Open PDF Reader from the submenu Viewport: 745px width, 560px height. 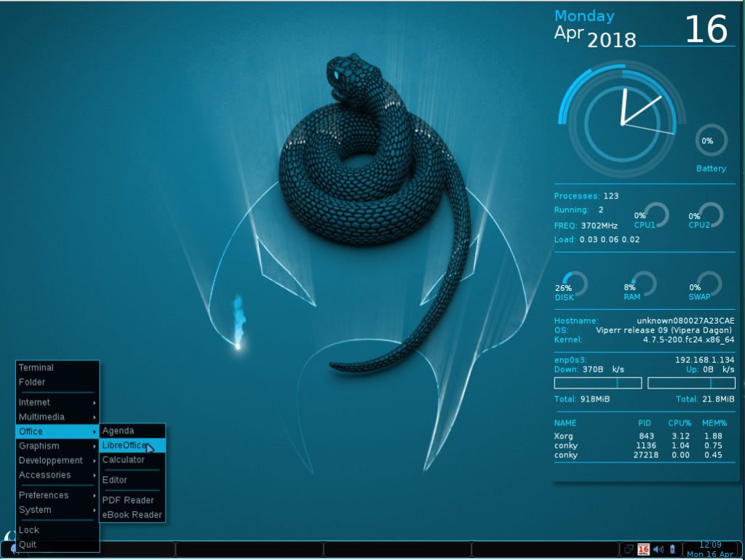click(x=128, y=500)
